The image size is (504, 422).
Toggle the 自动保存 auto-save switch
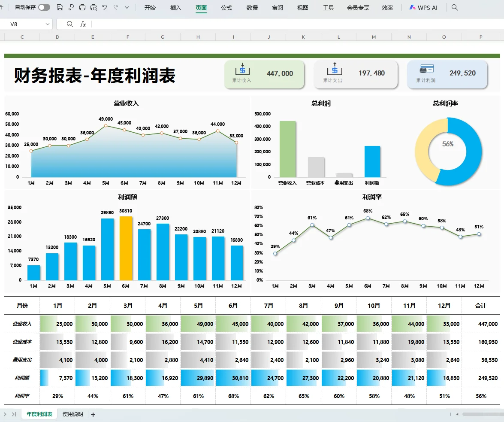44,7
